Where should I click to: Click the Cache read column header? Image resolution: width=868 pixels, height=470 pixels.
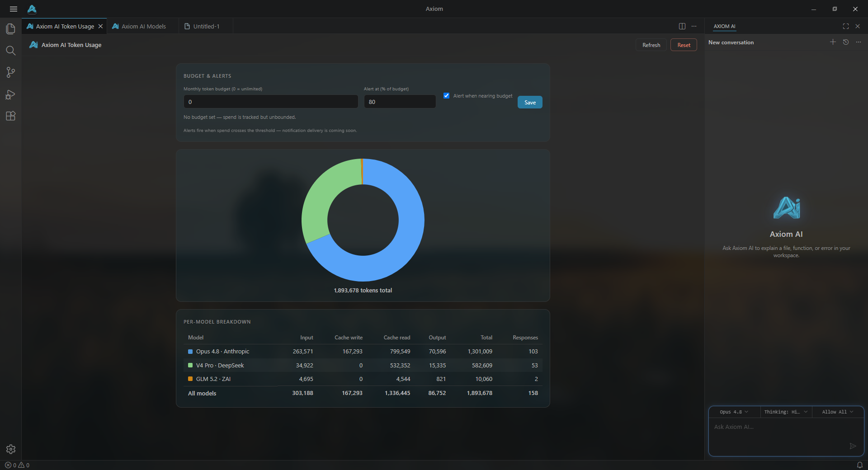click(397, 338)
